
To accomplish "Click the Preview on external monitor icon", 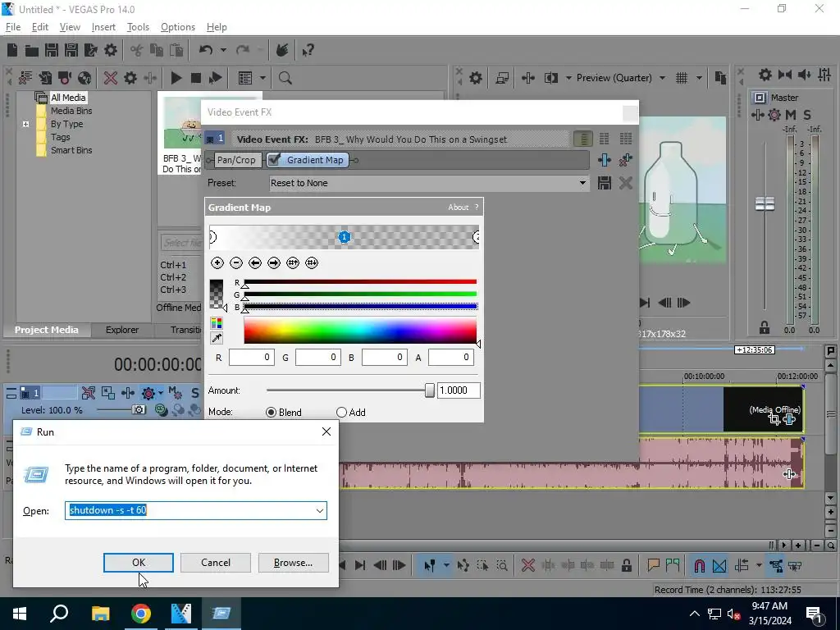I will click(502, 78).
